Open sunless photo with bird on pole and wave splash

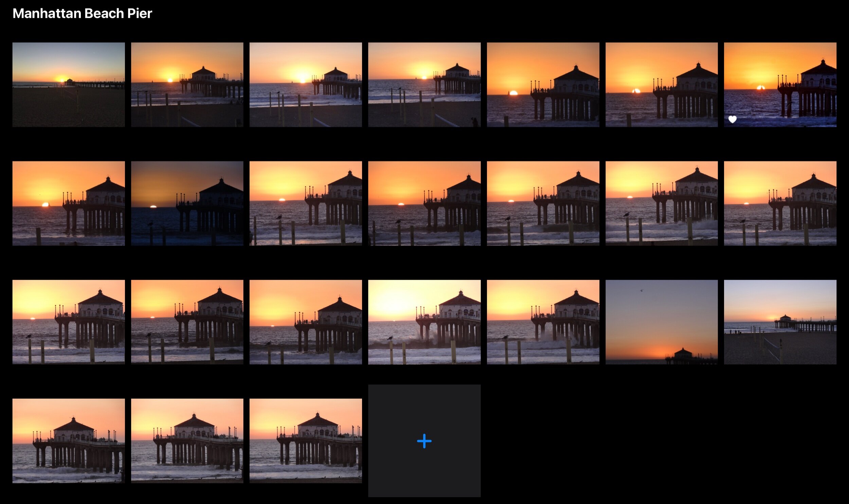pos(543,322)
